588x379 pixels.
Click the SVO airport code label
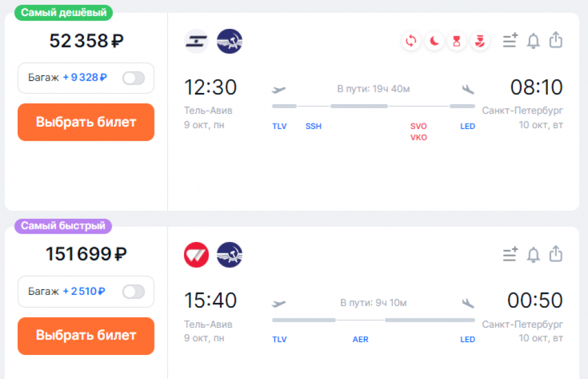419,127
